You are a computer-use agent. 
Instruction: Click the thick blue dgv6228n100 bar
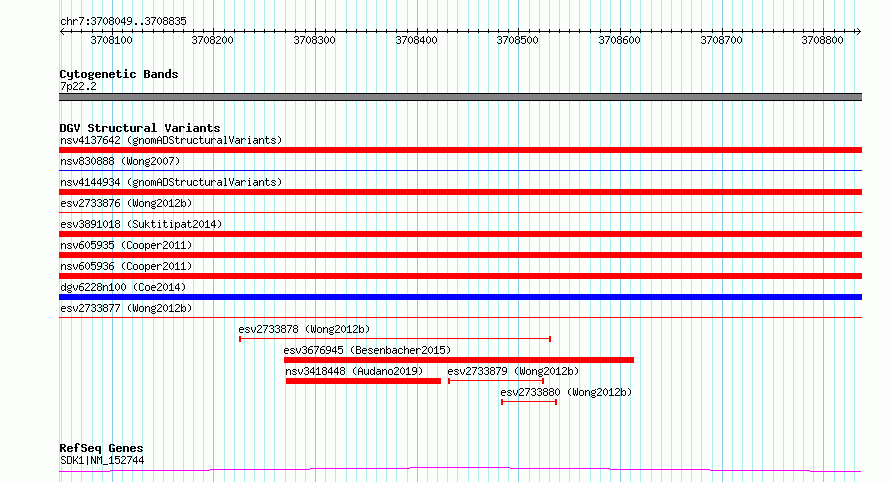(460, 297)
